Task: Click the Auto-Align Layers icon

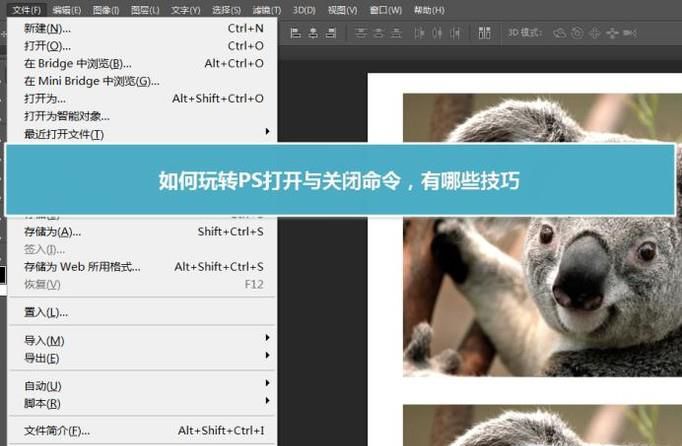Action: pos(485,33)
